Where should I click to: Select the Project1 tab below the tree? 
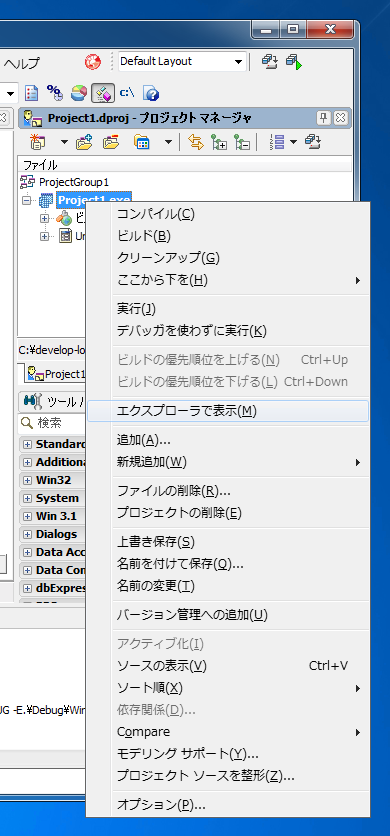[x=55, y=374]
